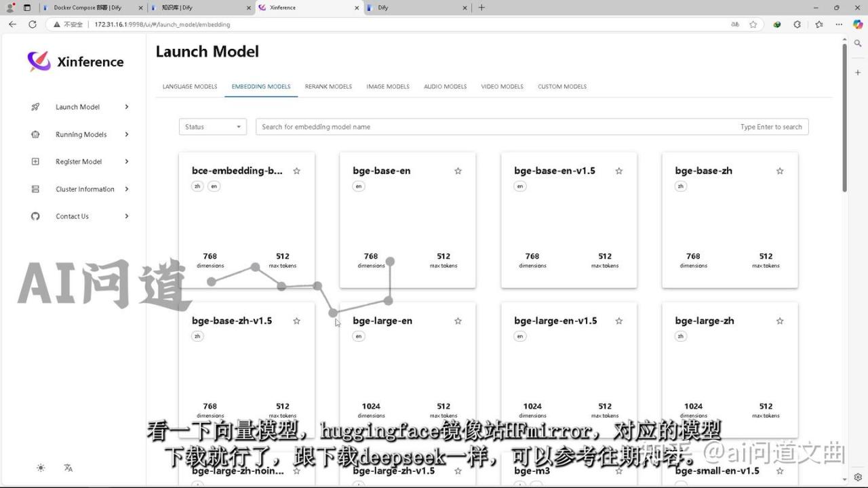868x488 pixels.
Task: Reload the page with refresh icon
Action: pyautogui.click(x=32, y=24)
